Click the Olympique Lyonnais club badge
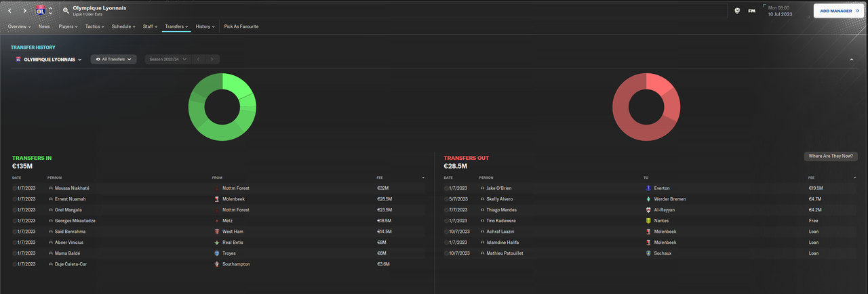Image resolution: width=868 pixels, height=294 pixels. pyautogui.click(x=40, y=11)
